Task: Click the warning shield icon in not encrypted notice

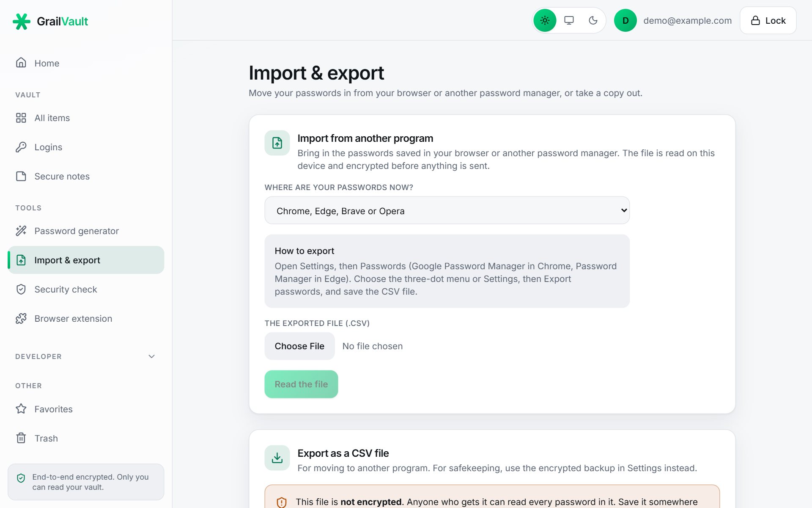Action: tap(281, 502)
